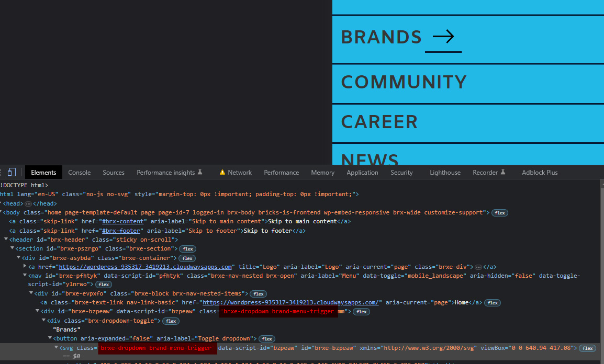Toggle flex badge on svg element
Screen dimensions: 604x364
click(x=587, y=348)
